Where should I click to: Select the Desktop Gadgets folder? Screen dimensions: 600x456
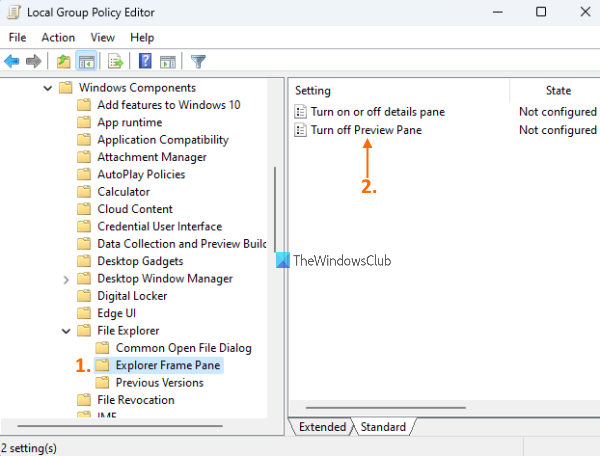(x=140, y=261)
